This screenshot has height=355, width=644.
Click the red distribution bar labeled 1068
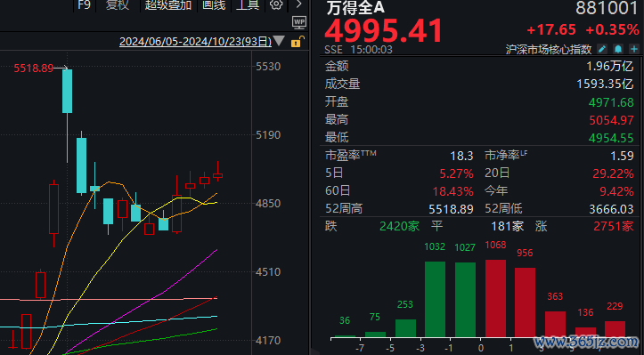(x=495, y=298)
